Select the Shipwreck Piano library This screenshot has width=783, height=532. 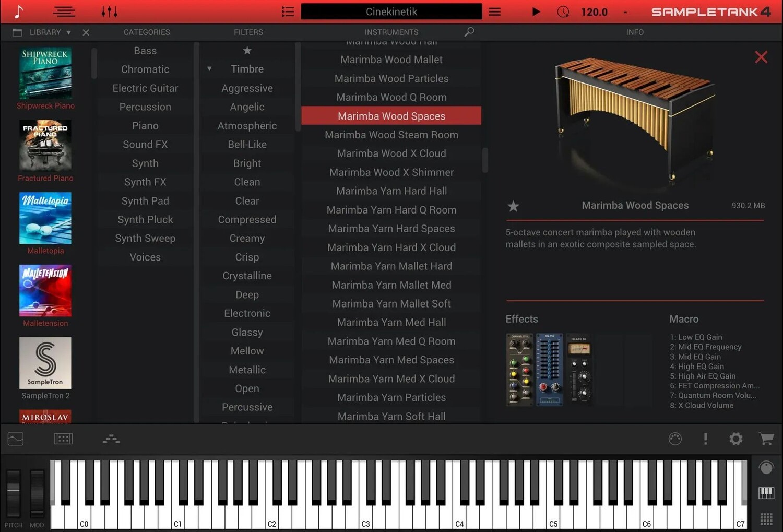pos(45,79)
